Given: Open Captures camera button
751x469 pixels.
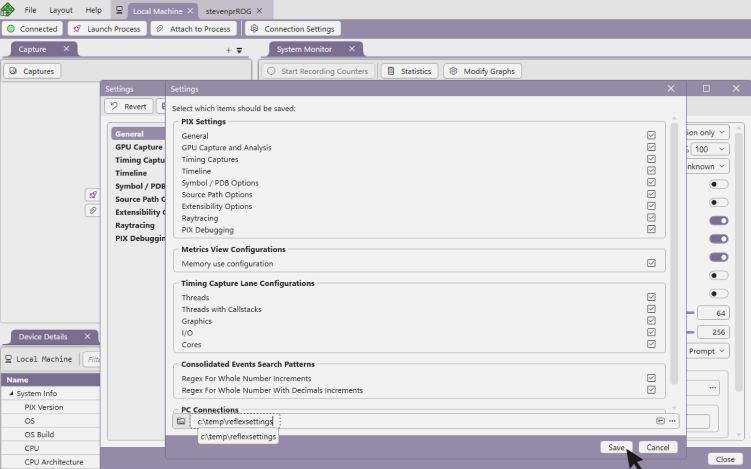Looking at the screenshot, I should 32,71.
